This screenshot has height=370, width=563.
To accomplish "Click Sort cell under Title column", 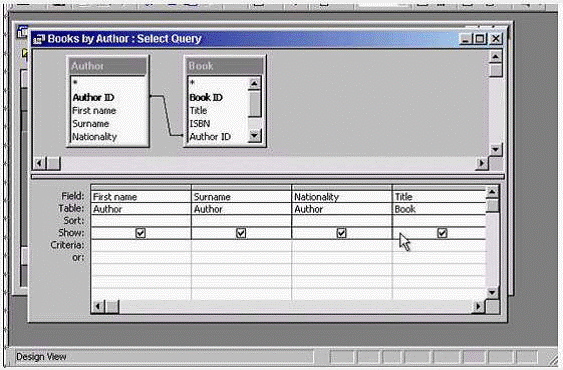I will [439, 221].
